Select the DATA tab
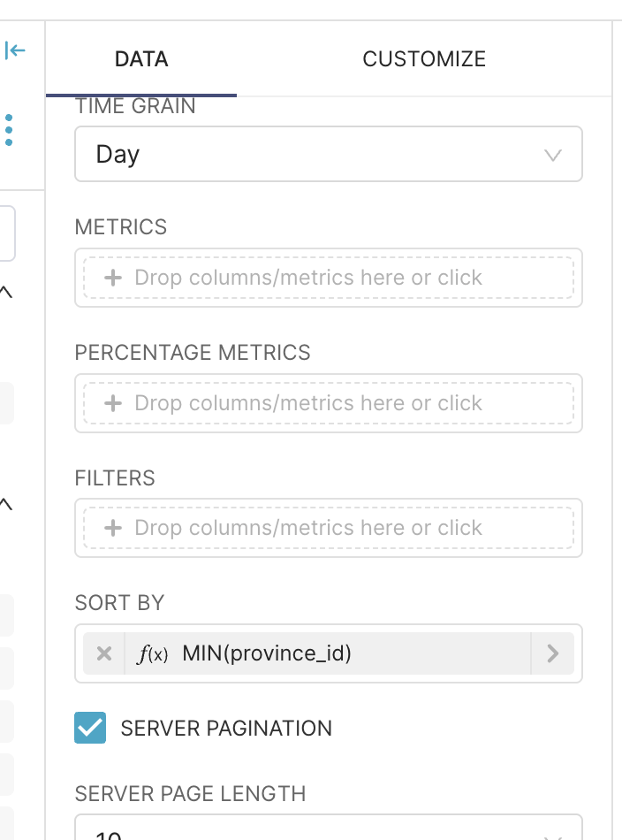The height and width of the screenshot is (840, 622). point(141,59)
